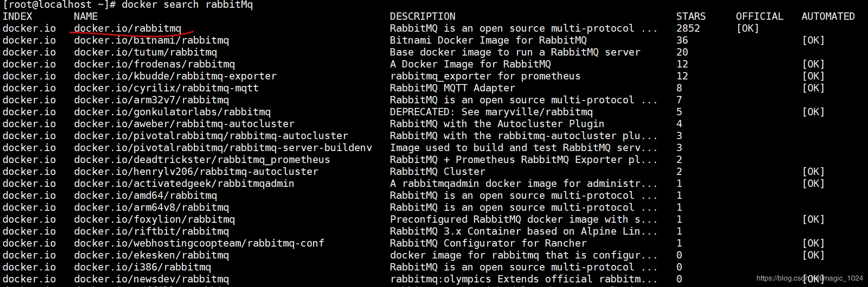The width and height of the screenshot is (868, 287).
Task: Click the OFFICIAL column header
Action: (760, 17)
